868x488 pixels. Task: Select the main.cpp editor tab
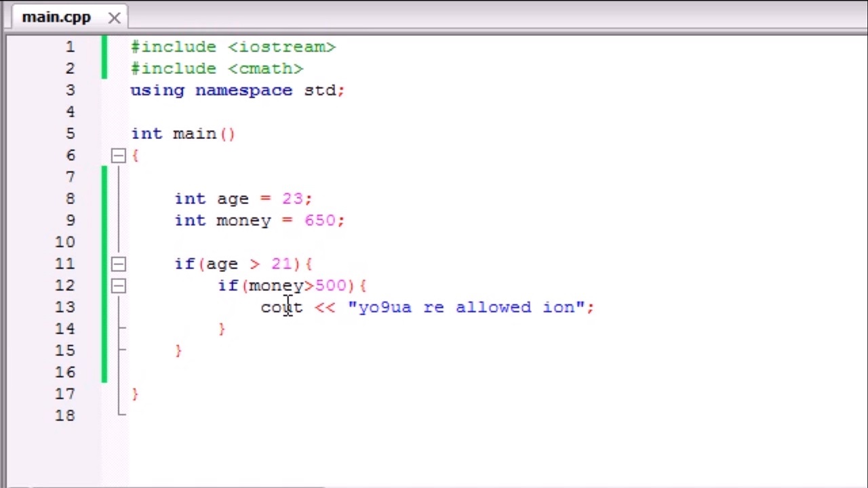(56, 17)
